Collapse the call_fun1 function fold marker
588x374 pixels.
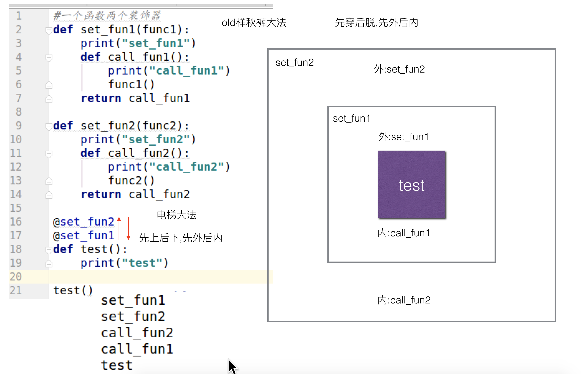(x=49, y=58)
